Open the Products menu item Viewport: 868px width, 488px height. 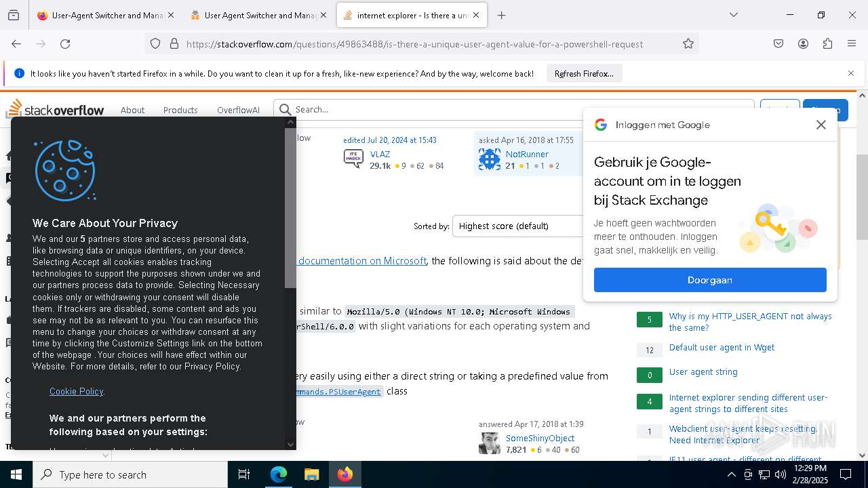click(180, 110)
